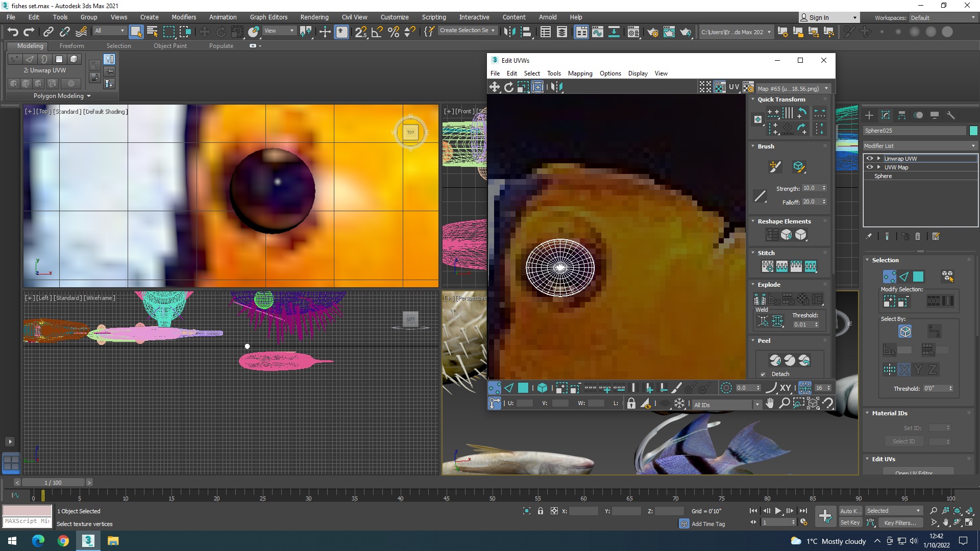Toggle Vertex sub-object mode in Selection rollout

[x=889, y=277]
